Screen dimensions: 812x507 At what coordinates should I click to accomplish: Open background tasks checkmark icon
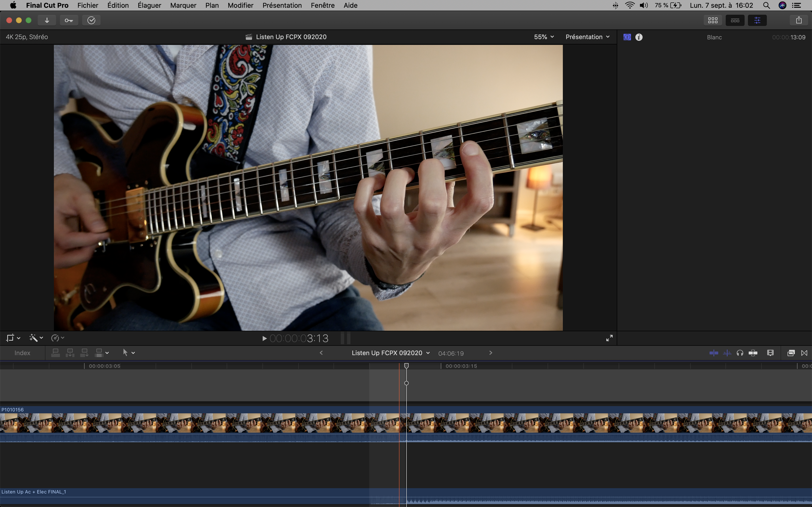[x=91, y=21]
